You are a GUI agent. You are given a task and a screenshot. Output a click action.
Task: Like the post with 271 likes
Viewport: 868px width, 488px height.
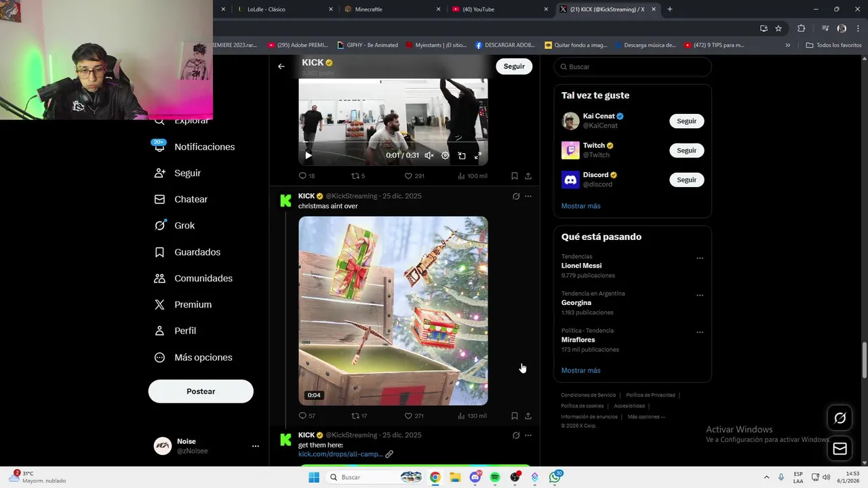[414, 415]
